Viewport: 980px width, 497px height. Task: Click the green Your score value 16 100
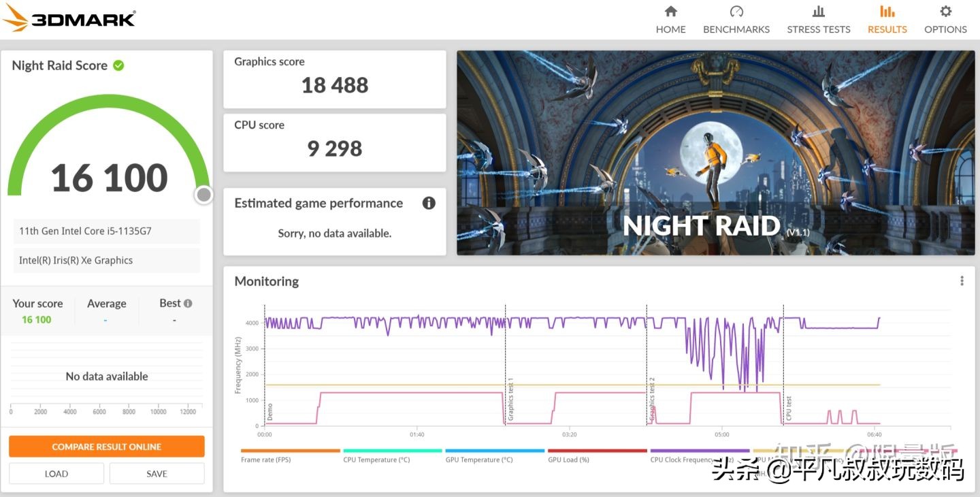click(x=37, y=319)
